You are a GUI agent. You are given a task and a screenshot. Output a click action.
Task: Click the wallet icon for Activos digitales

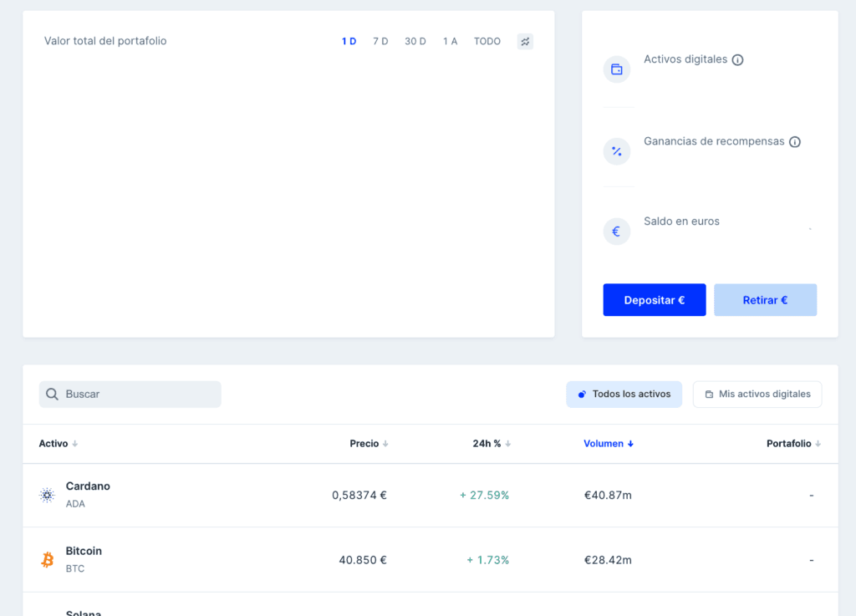(x=617, y=69)
